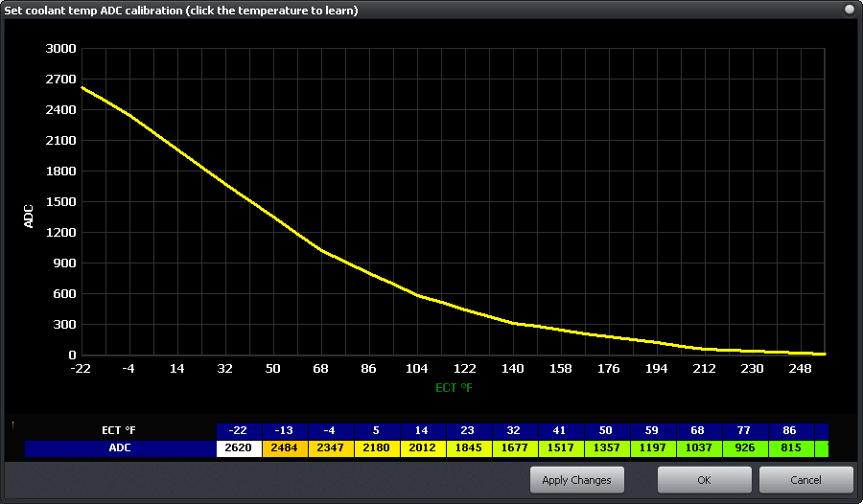Click the ECT °F row label in table

[x=119, y=431]
